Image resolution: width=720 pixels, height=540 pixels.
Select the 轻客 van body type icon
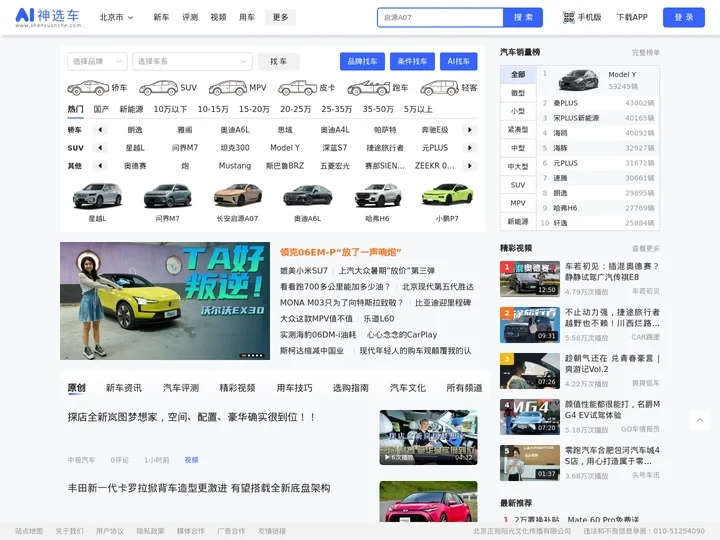(439, 88)
